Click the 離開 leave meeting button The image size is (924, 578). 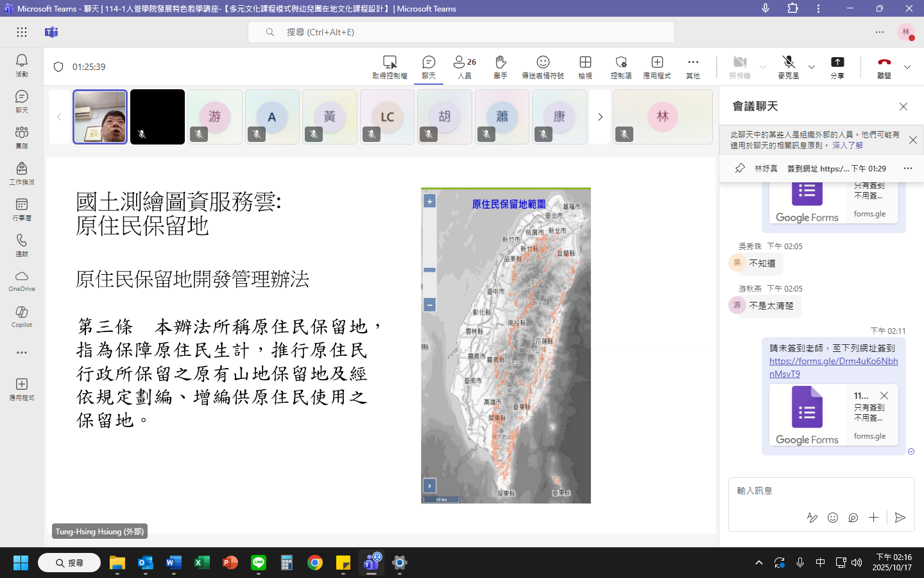tap(884, 66)
